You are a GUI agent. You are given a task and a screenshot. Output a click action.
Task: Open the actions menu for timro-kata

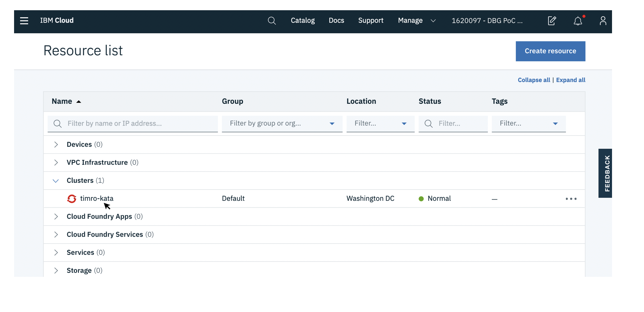[571, 199]
